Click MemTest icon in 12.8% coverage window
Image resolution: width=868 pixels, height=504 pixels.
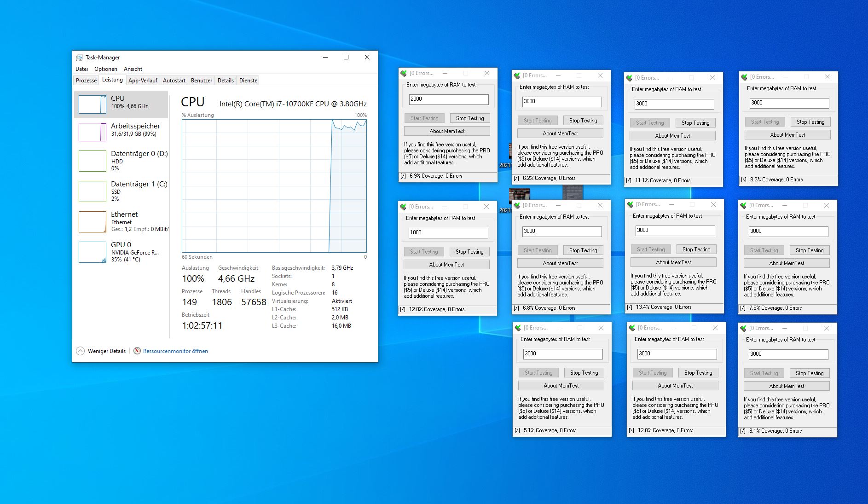click(x=404, y=207)
